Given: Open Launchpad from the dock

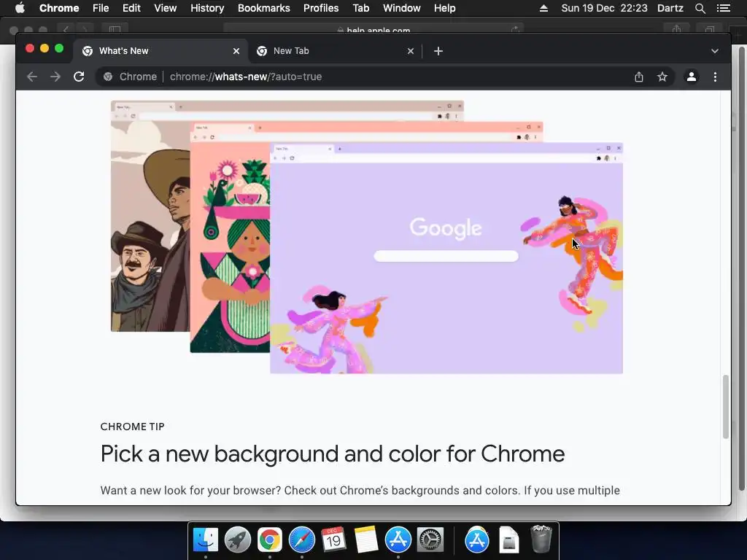Looking at the screenshot, I should 238,540.
